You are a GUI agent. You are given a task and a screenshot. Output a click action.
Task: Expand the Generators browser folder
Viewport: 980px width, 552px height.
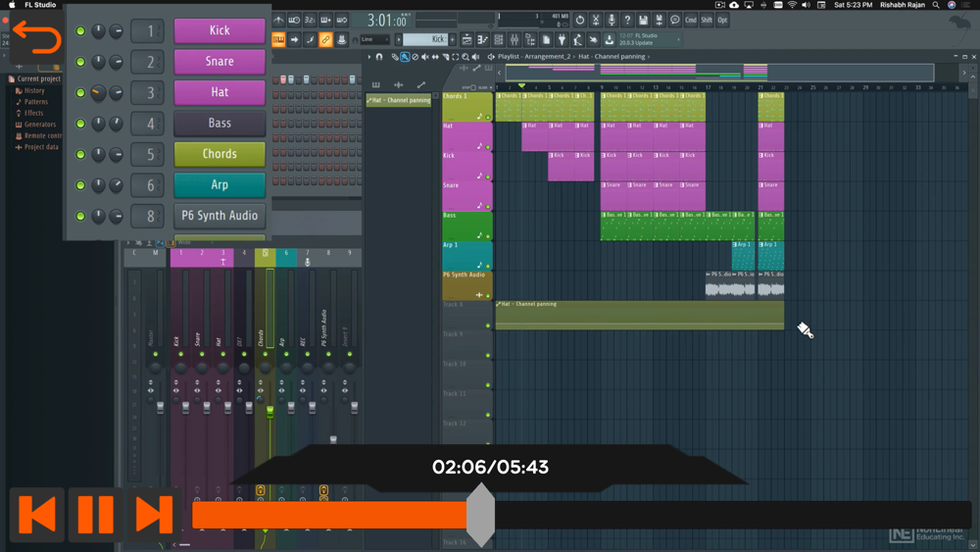[x=35, y=125]
